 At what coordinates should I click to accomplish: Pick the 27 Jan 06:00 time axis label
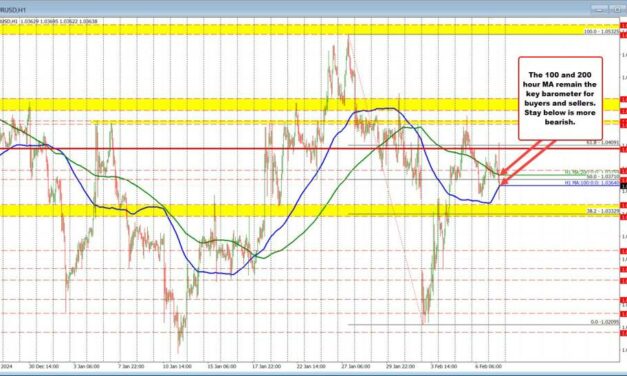click(x=356, y=366)
